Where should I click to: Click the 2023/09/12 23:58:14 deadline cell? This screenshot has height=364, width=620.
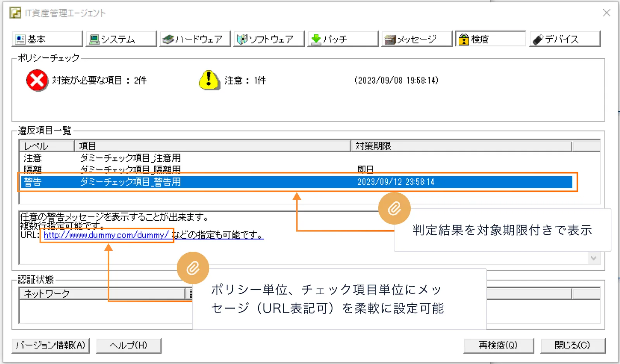pyautogui.click(x=396, y=182)
